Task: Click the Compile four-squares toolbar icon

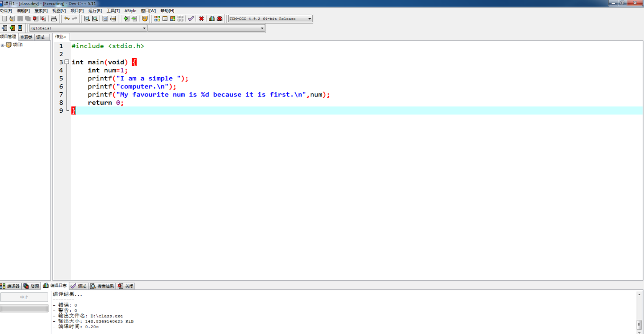Action: [x=157, y=18]
